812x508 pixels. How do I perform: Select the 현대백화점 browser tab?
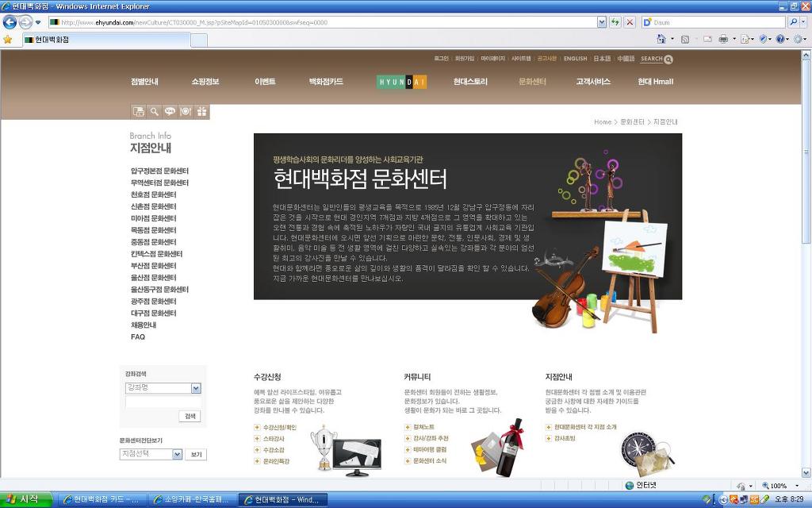pyautogui.click(x=106, y=40)
